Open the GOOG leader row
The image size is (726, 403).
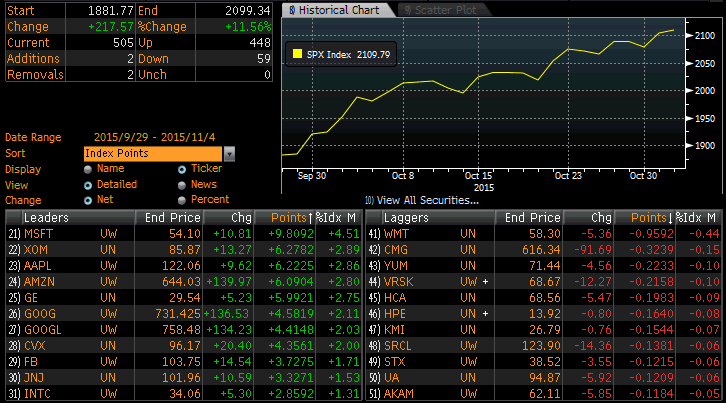click(184, 314)
